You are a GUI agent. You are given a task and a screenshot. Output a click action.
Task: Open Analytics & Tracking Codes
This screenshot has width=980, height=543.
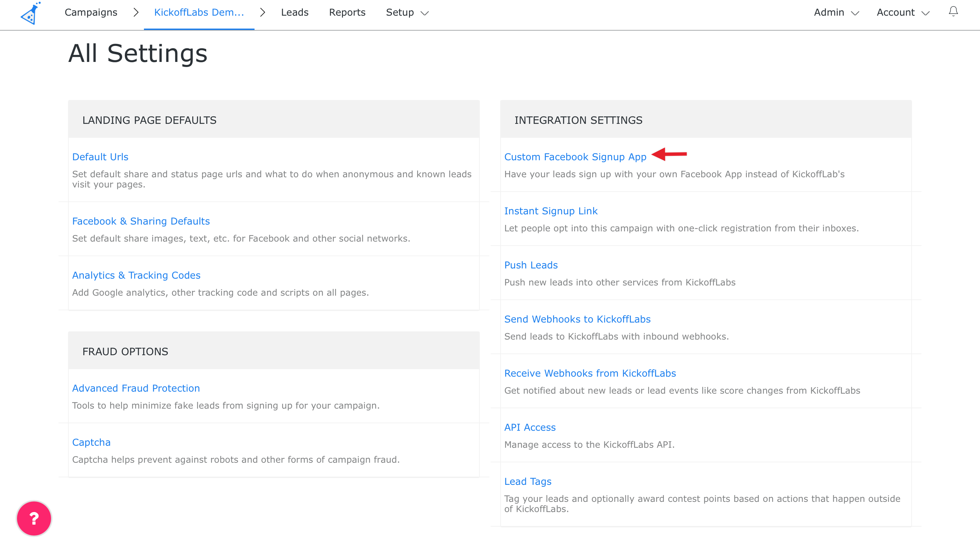(136, 275)
